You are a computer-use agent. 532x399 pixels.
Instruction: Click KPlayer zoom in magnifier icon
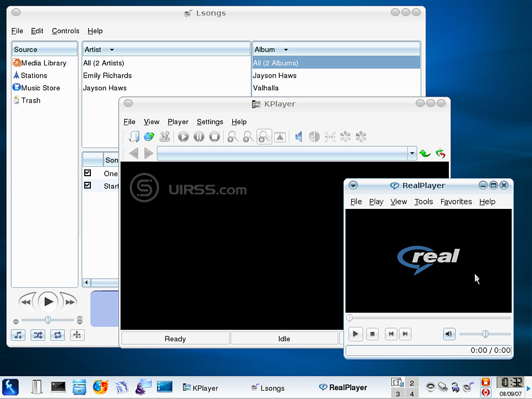click(x=233, y=137)
